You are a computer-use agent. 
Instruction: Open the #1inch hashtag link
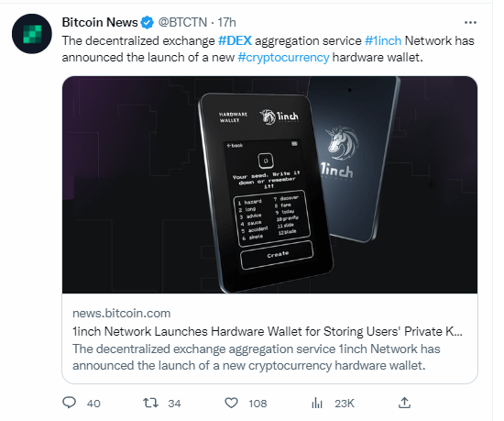[x=383, y=41]
